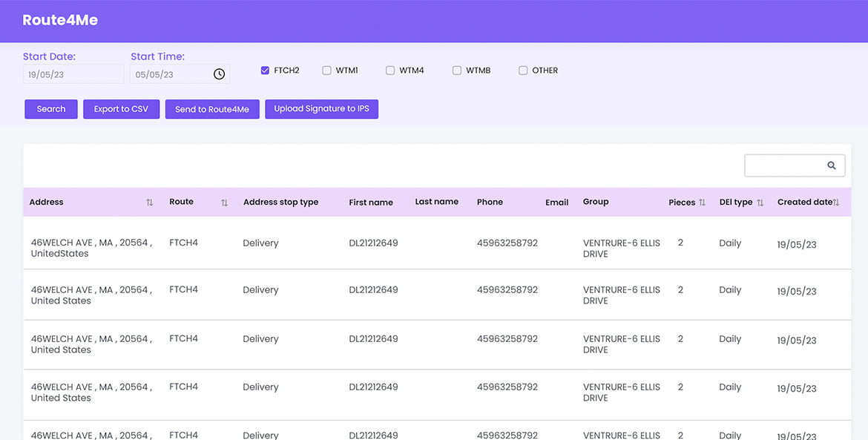Click the First name column header
Image resolution: width=868 pixels, height=440 pixels.
tap(371, 203)
